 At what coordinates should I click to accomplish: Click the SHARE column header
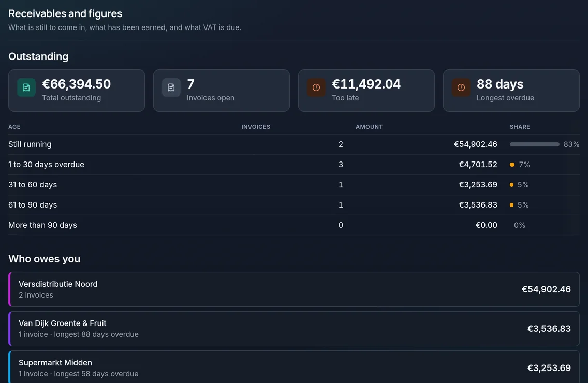520,127
